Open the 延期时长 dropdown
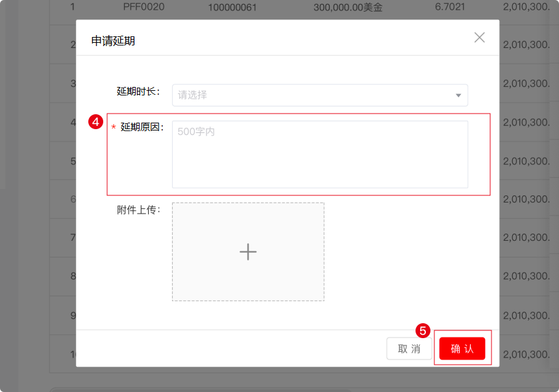Image resolution: width=559 pixels, height=392 pixels. pyautogui.click(x=320, y=95)
